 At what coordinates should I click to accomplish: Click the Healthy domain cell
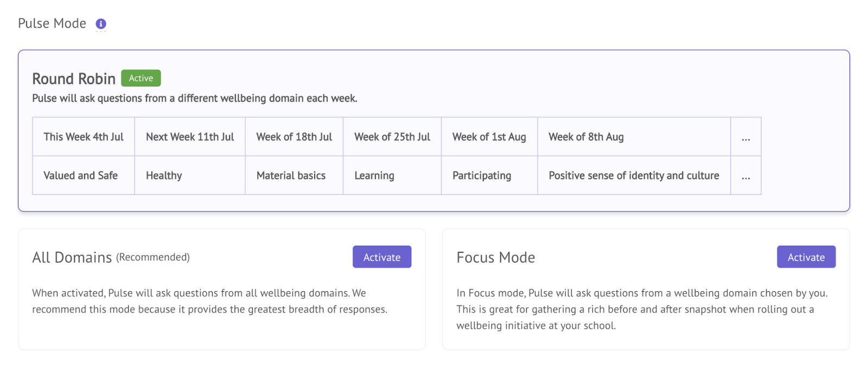(190, 176)
